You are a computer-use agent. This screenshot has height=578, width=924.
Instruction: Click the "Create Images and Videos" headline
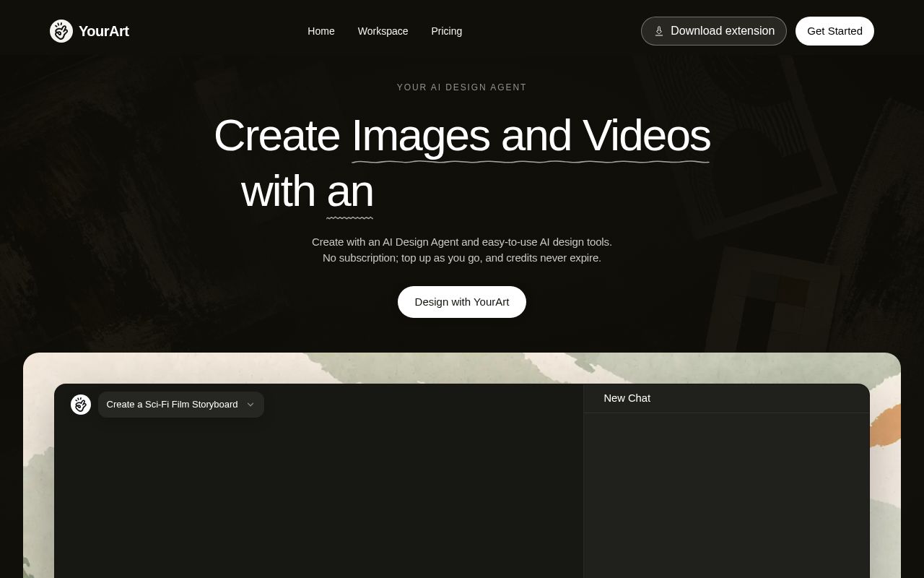[x=462, y=135]
